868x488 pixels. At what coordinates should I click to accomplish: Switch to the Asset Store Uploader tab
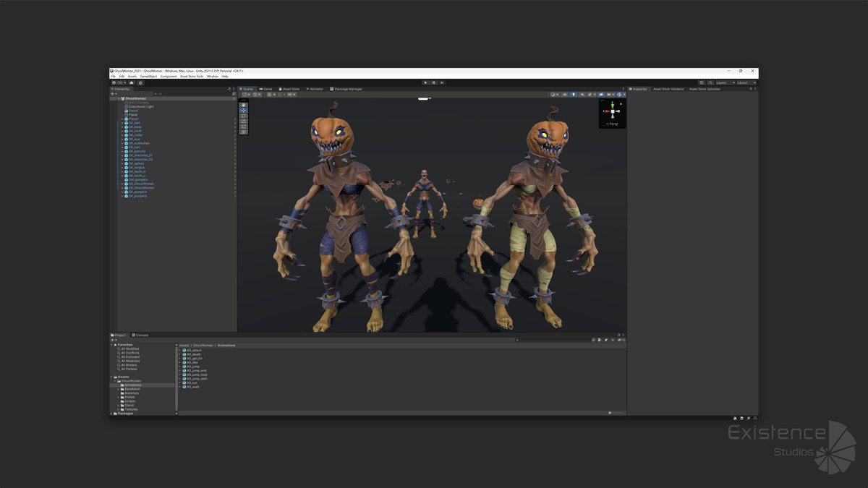click(705, 89)
